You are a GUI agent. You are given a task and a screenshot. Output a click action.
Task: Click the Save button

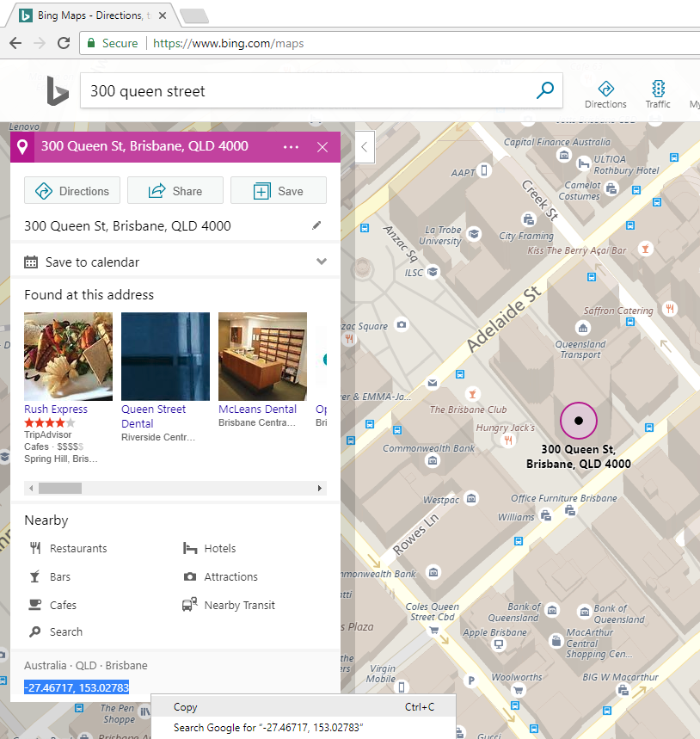pos(279,191)
